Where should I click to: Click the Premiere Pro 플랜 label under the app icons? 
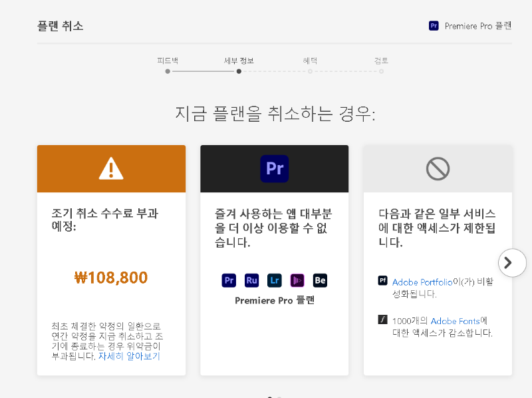click(275, 300)
